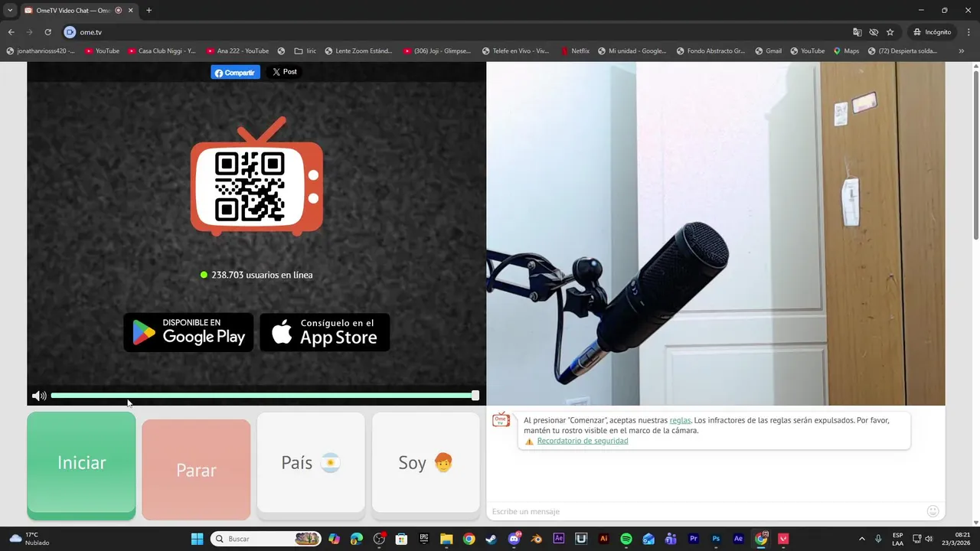This screenshot has height=551, width=980.
Task: Open Steam from the taskbar
Action: coord(491,539)
